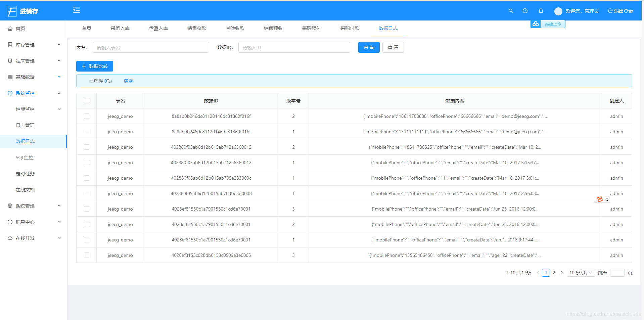Viewport: 644px width, 320px height.
Task: Click the admin avatar circle
Action: (x=558, y=11)
